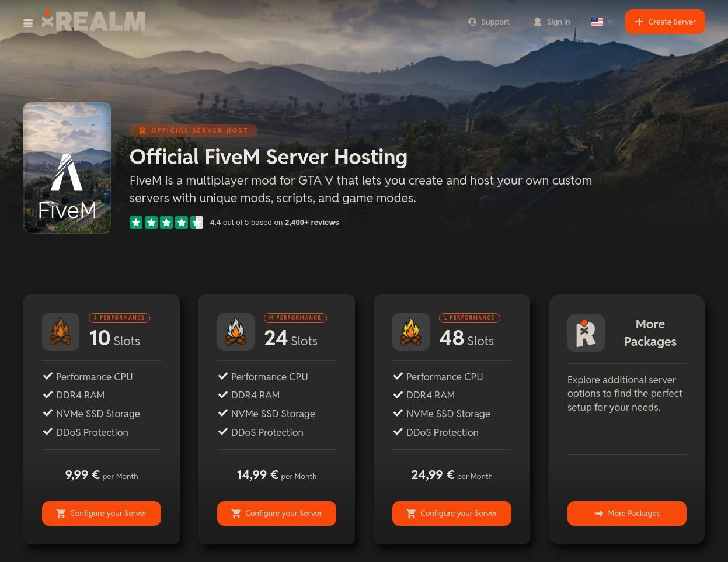Click the xREALM logo
Image resolution: width=728 pixels, height=562 pixels.
(93, 20)
